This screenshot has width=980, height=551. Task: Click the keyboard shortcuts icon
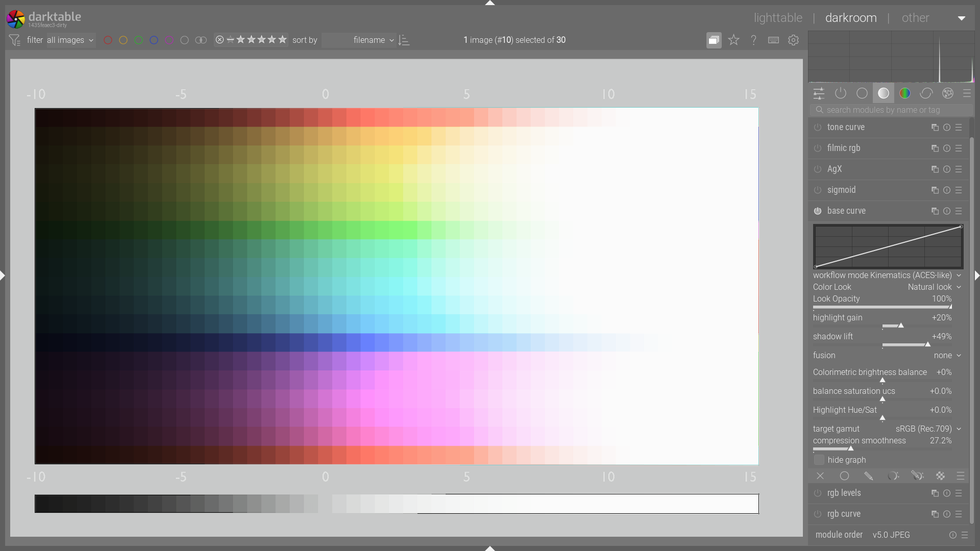pyautogui.click(x=773, y=40)
